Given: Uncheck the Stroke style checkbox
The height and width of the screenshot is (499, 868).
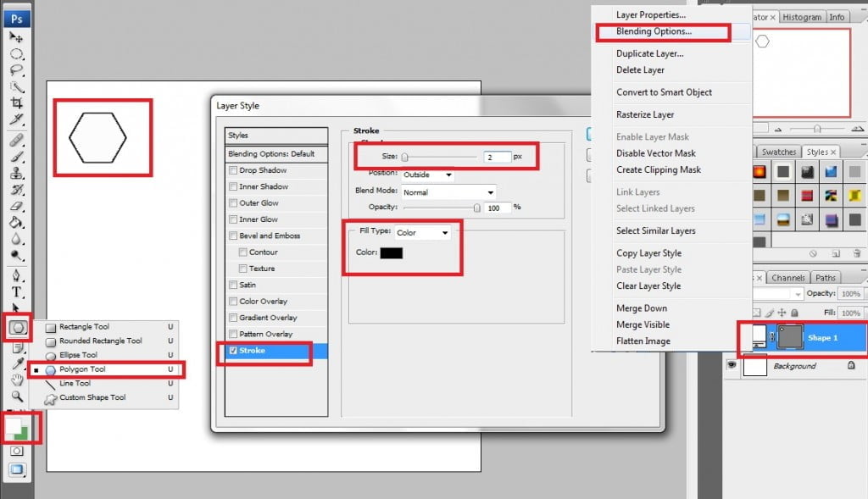Looking at the screenshot, I should click(233, 350).
